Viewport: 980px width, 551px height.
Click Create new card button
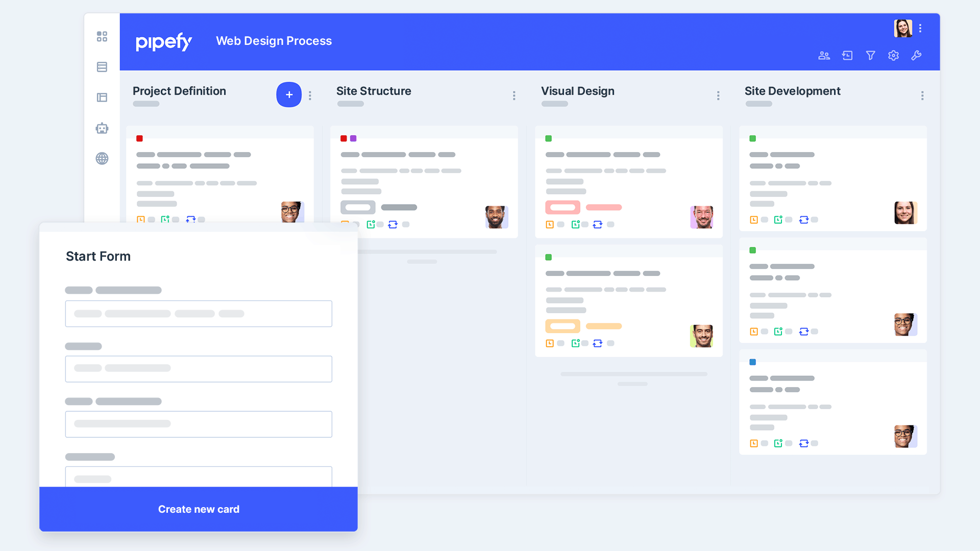(x=199, y=509)
